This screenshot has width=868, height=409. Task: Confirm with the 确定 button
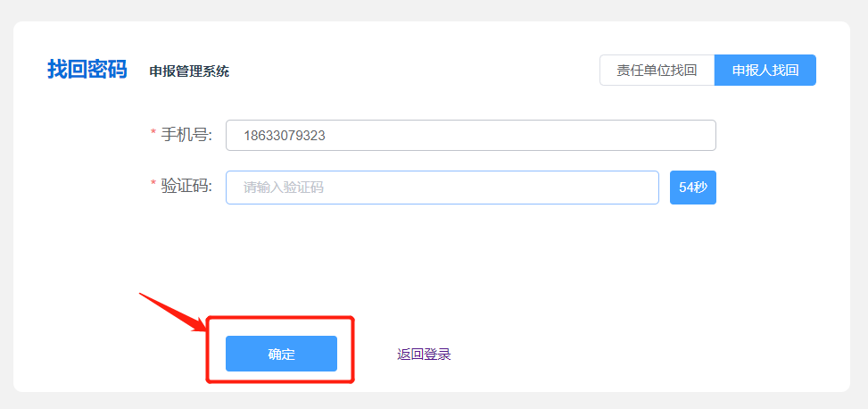click(x=281, y=354)
